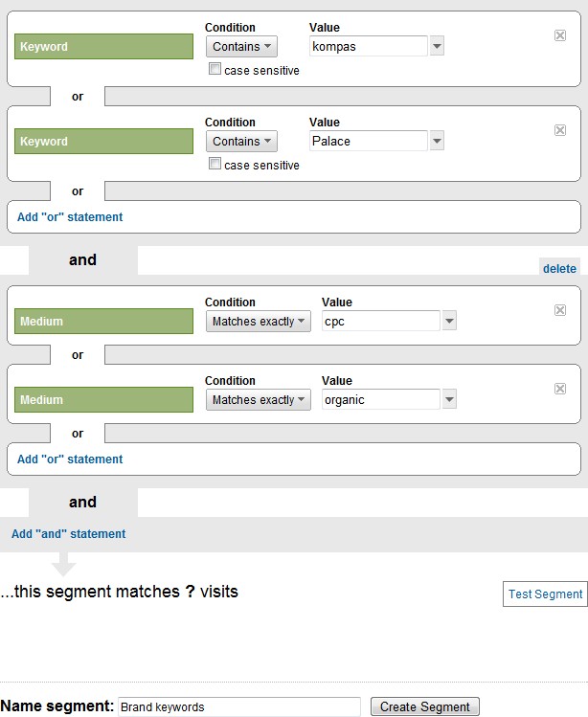The width and height of the screenshot is (588, 717).
Task: Expand value suggestions arrow next to kompas
Action: pyautogui.click(x=437, y=46)
